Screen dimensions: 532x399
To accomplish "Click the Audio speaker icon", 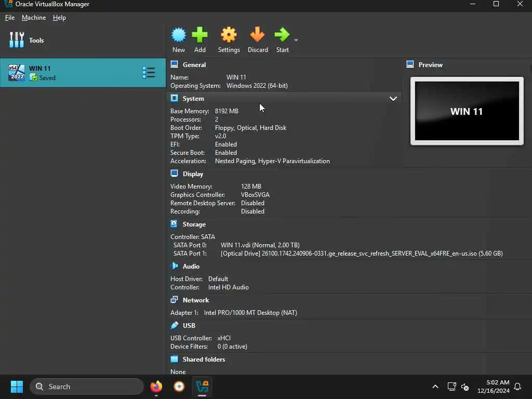I will tap(175, 265).
